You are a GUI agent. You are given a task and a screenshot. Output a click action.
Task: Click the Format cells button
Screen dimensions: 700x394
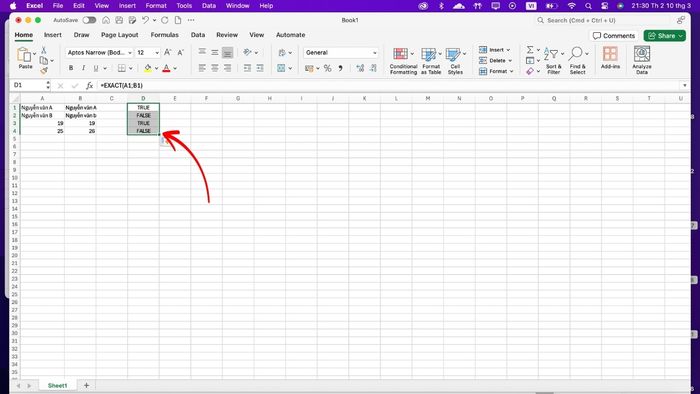coord(496,71)
